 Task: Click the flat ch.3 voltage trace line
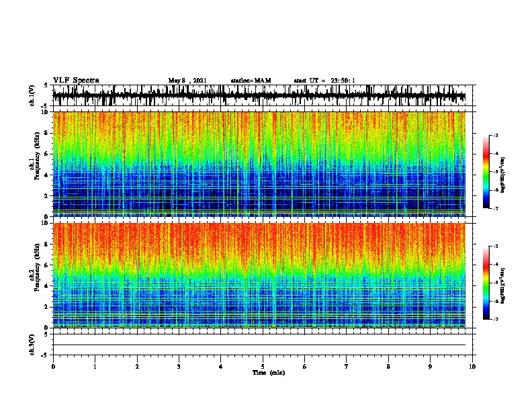pyautogui.click(x=259, y=345)
